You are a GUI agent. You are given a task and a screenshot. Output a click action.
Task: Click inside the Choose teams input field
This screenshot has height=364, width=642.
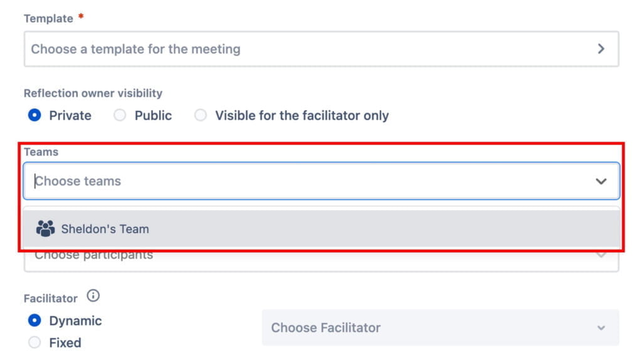(x=188, y=180)
